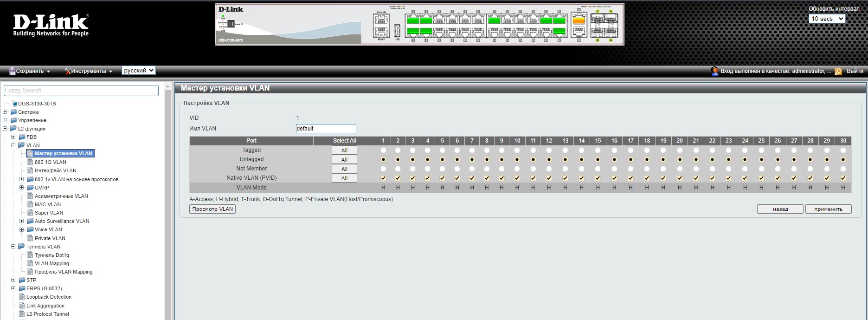Click the 802.1Q VLAN page icon
The width and height of the screenshot is (868, 320).
tap(30, 162)
